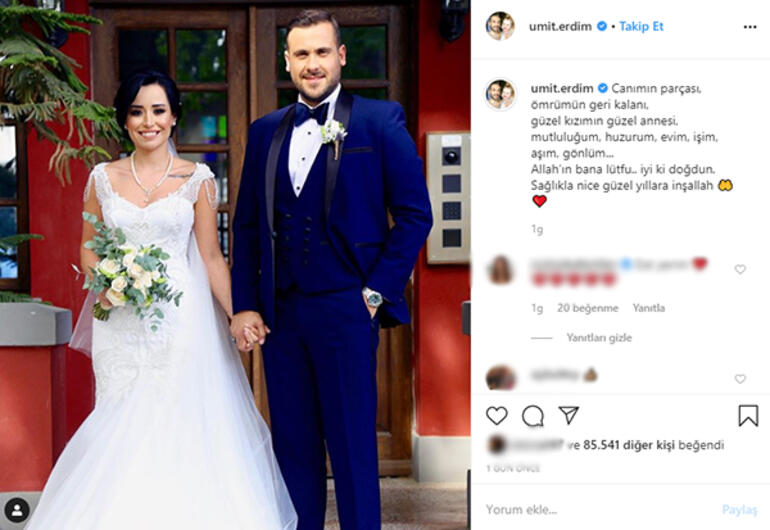770x530 pixels.
Task: Like the second comment with its heart
Action: coord(740,379)
